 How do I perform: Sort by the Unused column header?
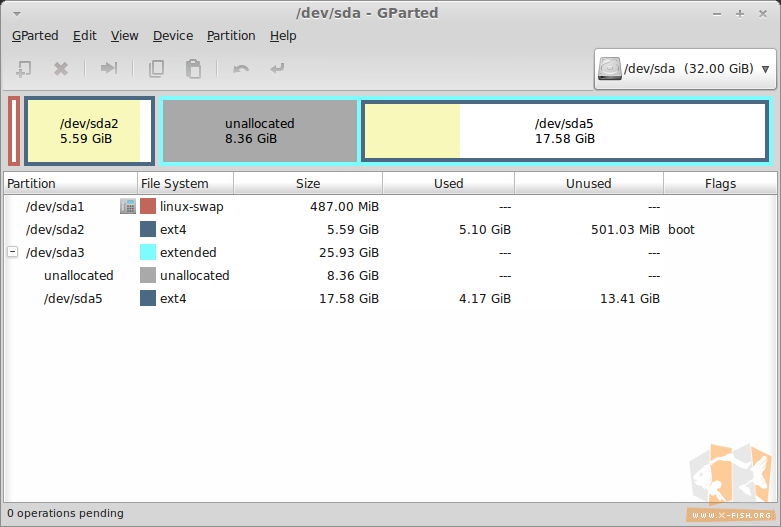click(x=589, y=183)
